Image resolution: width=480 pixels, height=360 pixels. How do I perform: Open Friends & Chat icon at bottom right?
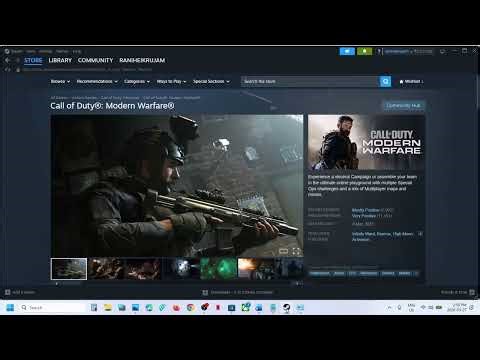coord(472,292)
